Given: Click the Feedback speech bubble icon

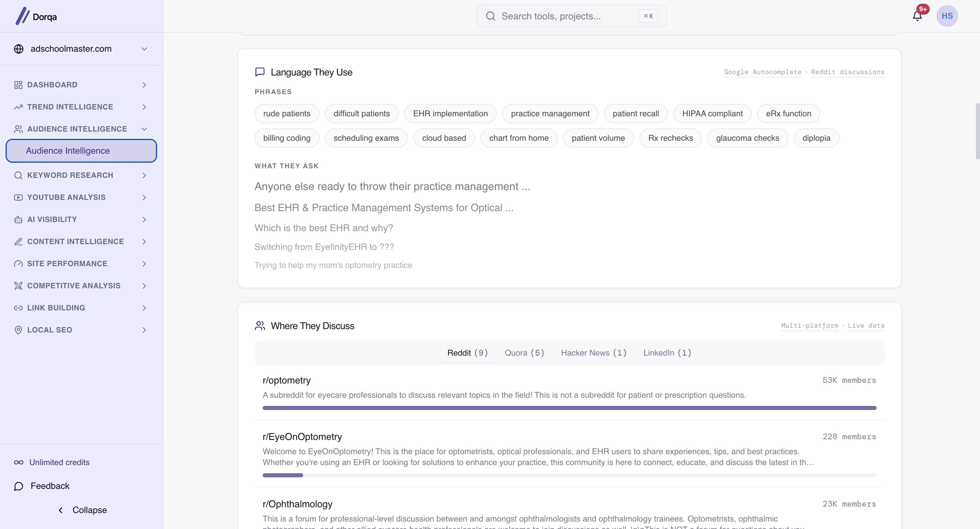Looking at the screenshot, I should [x=19, y=486].
